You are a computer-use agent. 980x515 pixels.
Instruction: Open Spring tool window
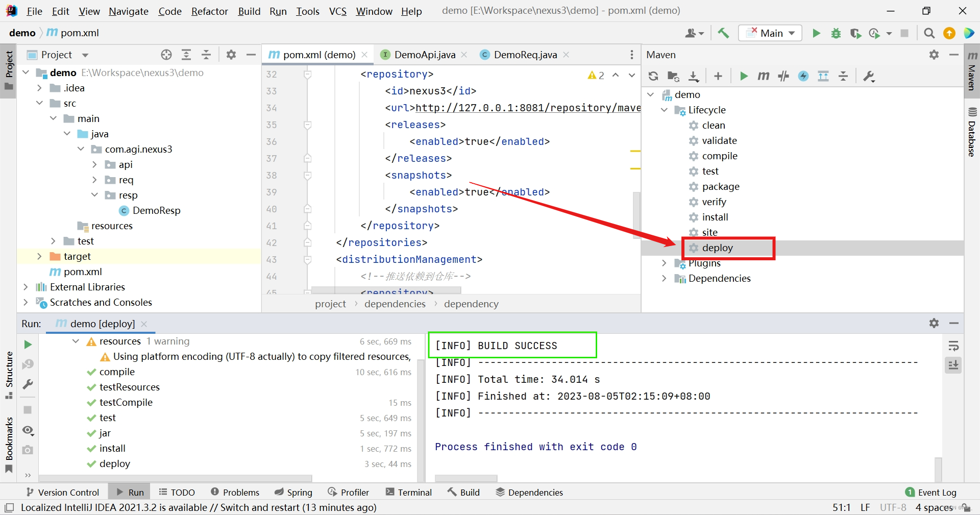tap(293, 492)
